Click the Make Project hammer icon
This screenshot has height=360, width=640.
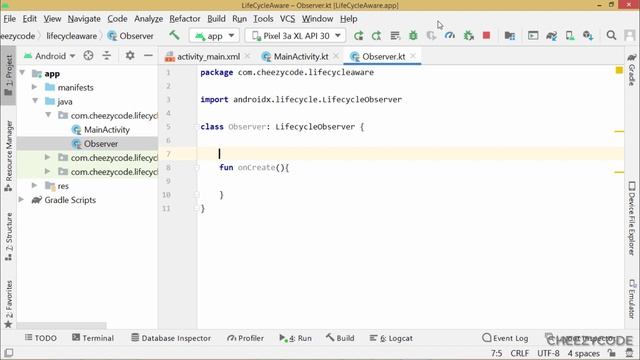[x=174, y=36]
